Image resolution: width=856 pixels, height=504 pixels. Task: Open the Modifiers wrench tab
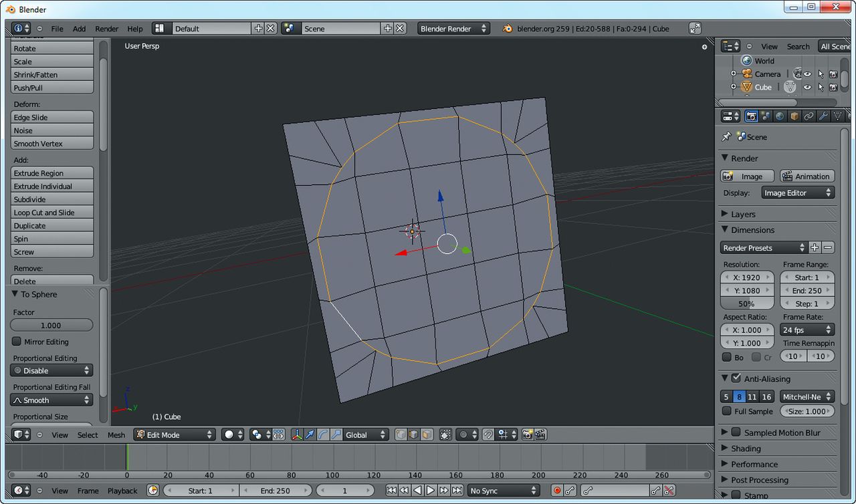click(823, 116)
